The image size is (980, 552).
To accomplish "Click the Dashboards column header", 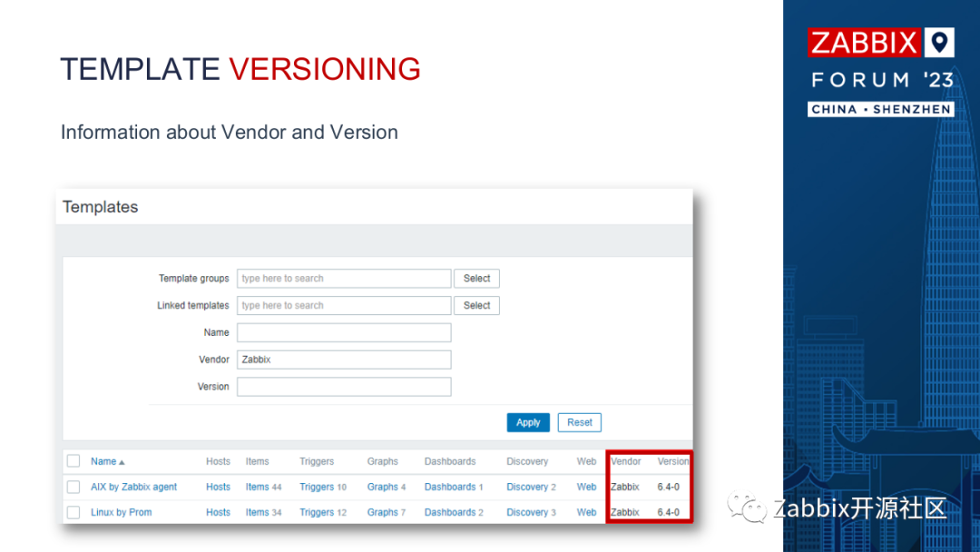I will 450,461.
